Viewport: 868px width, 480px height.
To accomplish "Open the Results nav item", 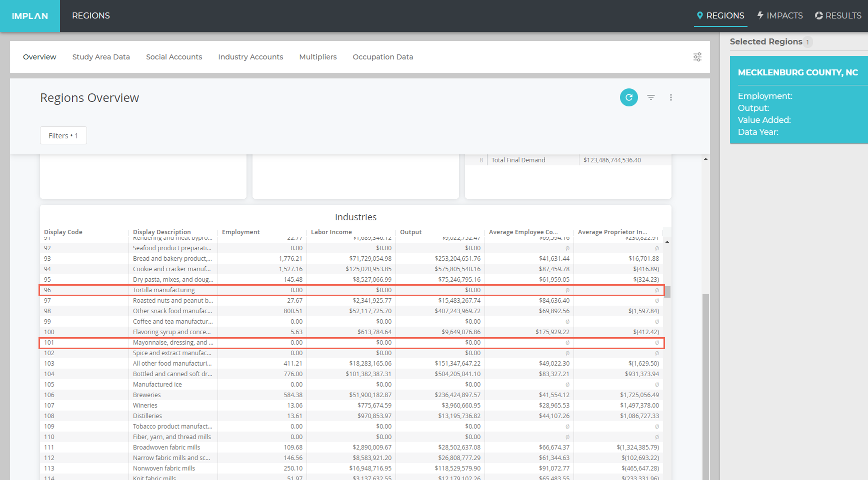I will [x=838, y=15].
